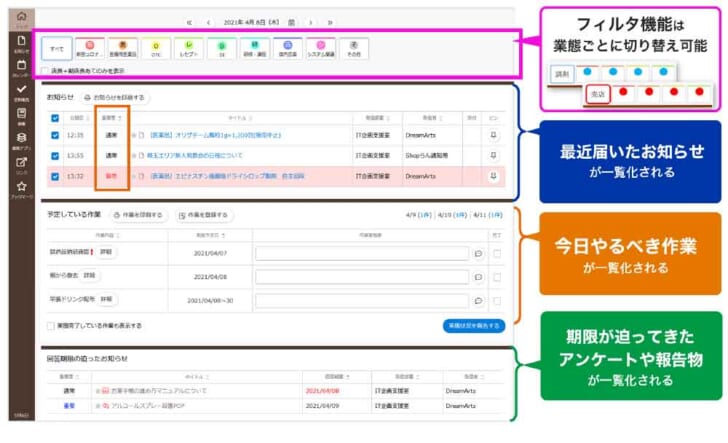Image resolution: width=728 pixels, height=443 pixels.
Task: Open the Home icon in the sidebar
Action: coord(21,18)
